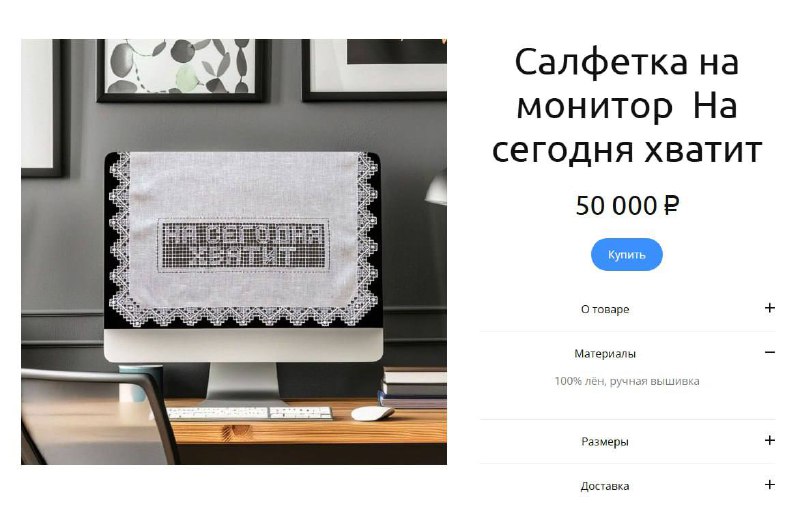The width and height of the screenshot is (800, 520).
Task: Expand О товаре with its plus icon
Action: pos(770,308)
